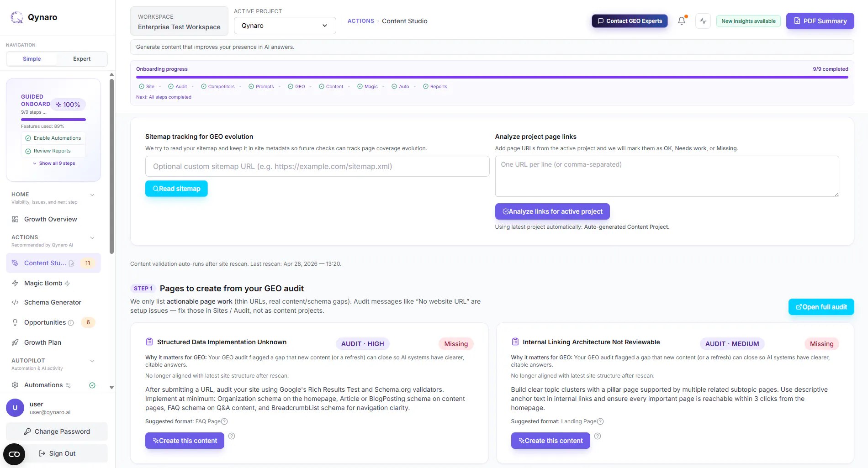Click the Content Studio pen icon
The width and height of the screenshot is (868, 468).
(x=15, y=263)
